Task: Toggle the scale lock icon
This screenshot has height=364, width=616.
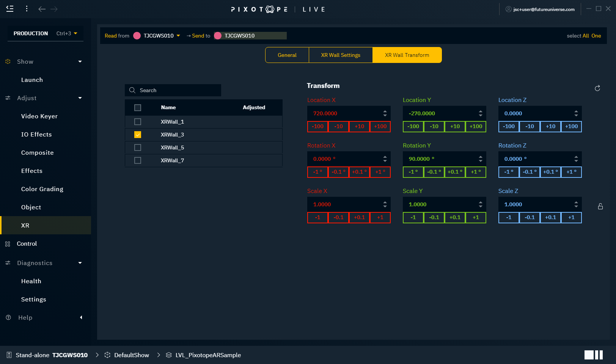Action: pyautogui.click(x=600, y=206)
